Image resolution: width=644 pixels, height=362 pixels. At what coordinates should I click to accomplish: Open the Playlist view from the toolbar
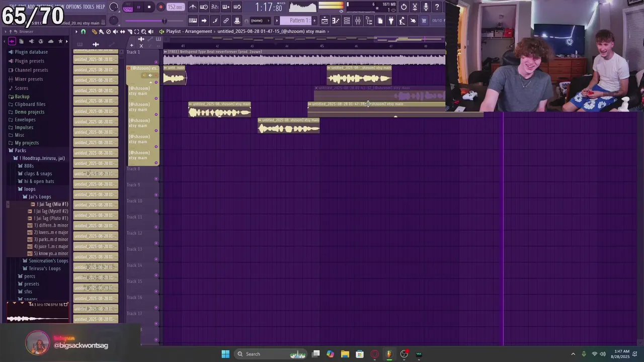(325, 21)
